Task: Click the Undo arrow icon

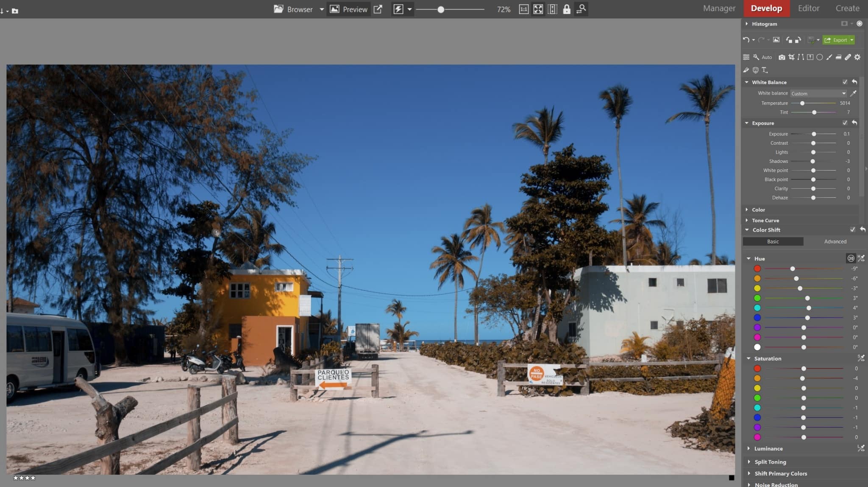Action: 747,40
